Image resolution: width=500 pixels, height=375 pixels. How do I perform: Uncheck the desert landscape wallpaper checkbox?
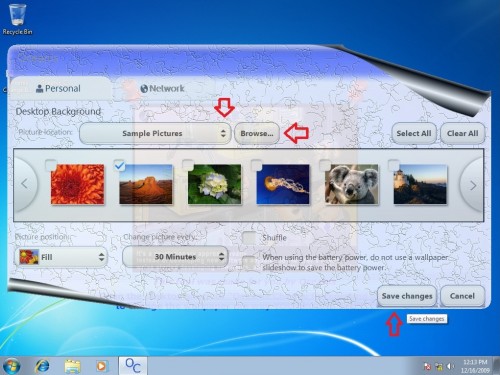(119, 165)
